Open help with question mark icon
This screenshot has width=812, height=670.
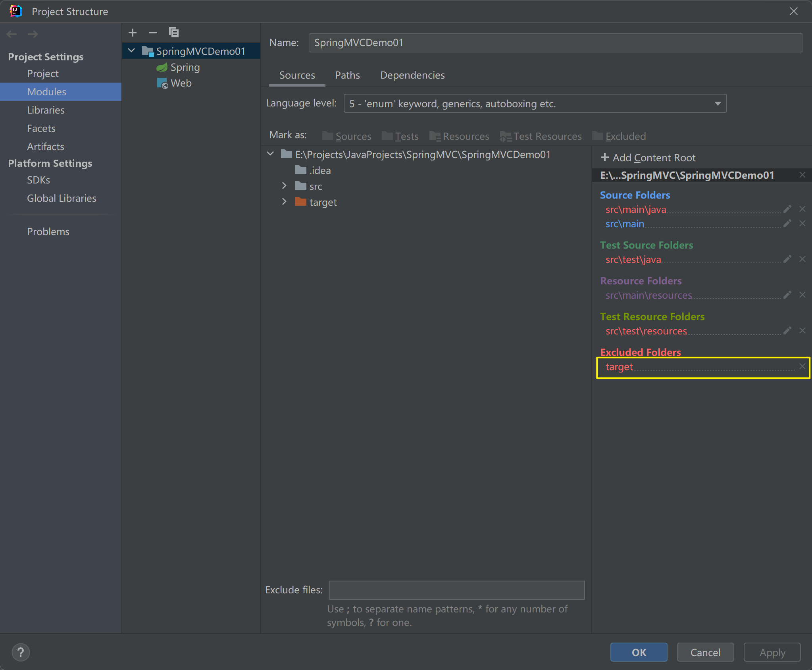click(21, 652)
